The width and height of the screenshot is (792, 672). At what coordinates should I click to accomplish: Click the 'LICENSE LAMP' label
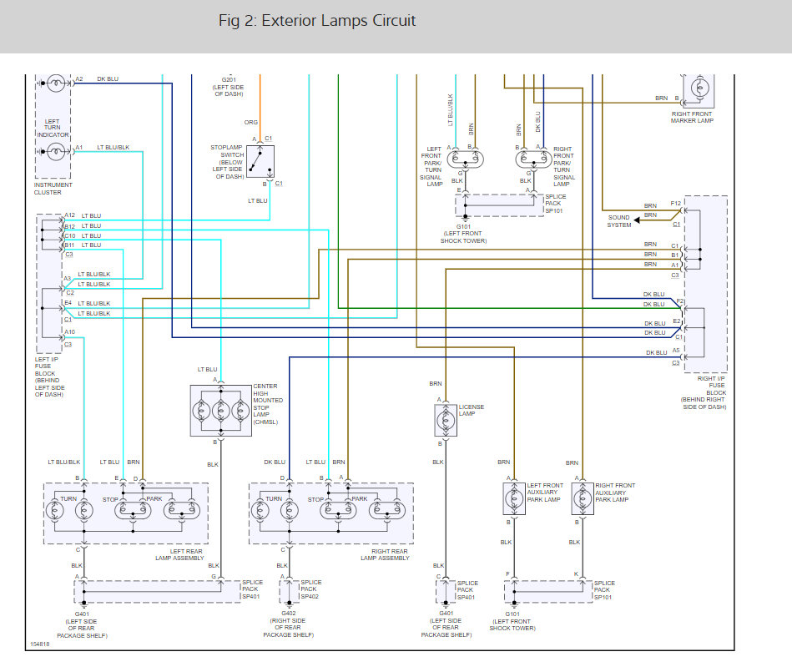click(472, 410)
